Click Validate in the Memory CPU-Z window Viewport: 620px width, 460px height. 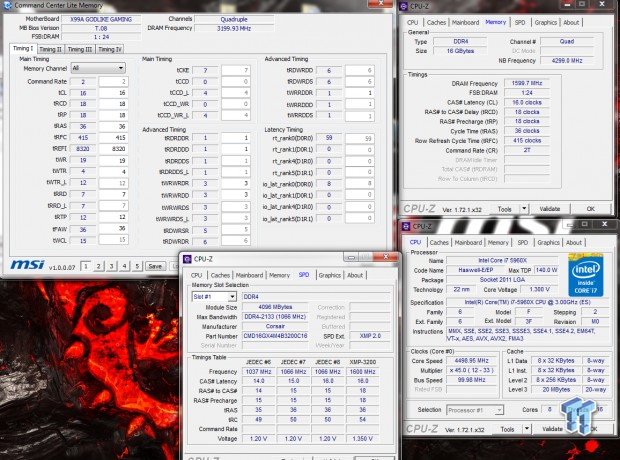point(550,209)
